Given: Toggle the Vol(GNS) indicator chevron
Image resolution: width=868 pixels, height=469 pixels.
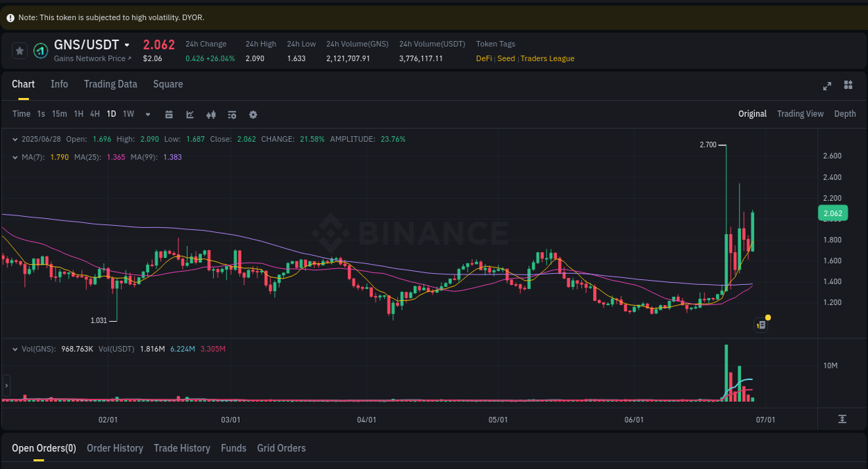Looking at the screenshot, I should 16,349.
